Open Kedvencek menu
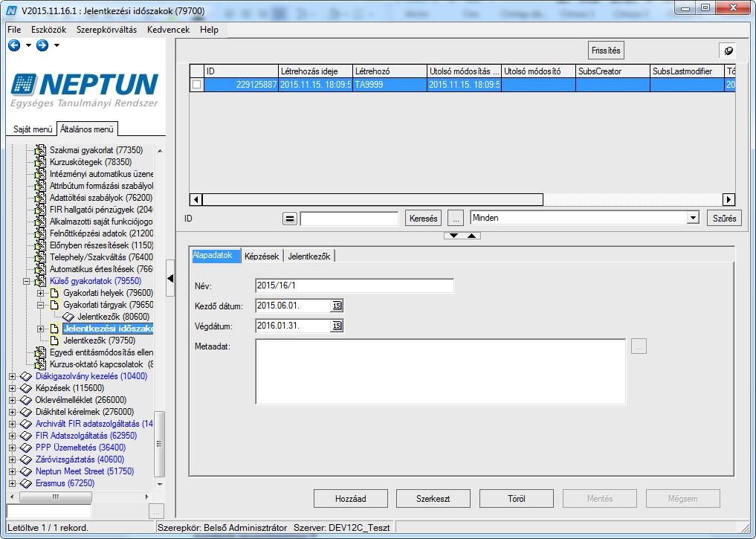This screenshot has height=539, width=756. click(168, 30)
